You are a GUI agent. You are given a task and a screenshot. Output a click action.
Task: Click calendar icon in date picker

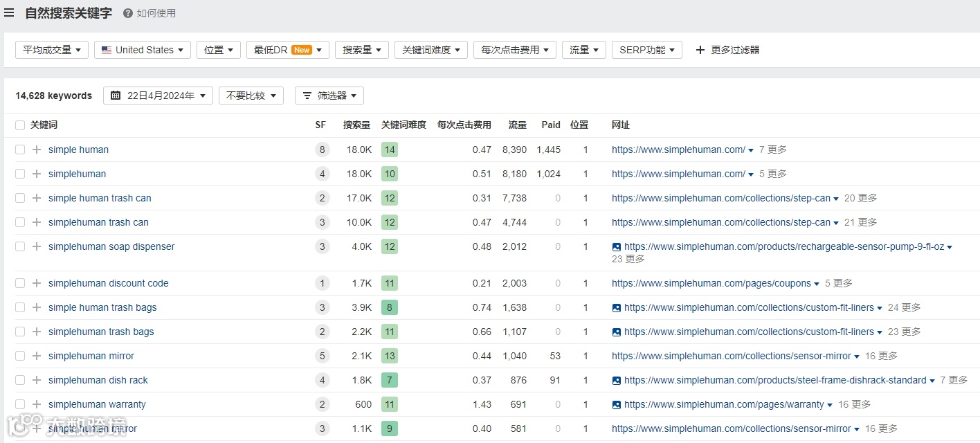pos(116,96)
